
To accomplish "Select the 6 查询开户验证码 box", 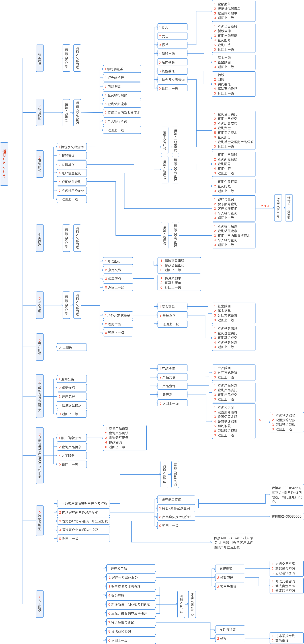I will coord(72,191).
